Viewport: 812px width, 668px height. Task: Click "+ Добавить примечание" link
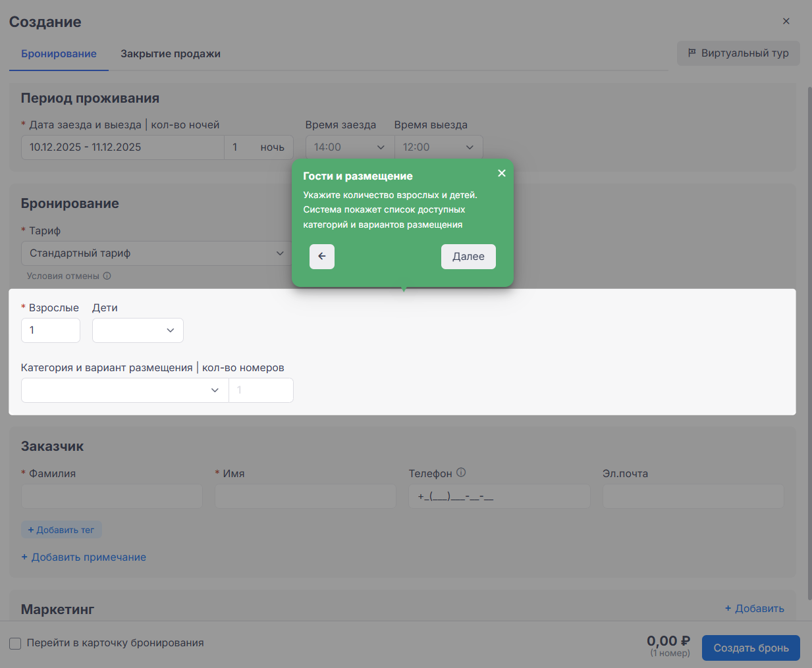(x=84, y=557)
